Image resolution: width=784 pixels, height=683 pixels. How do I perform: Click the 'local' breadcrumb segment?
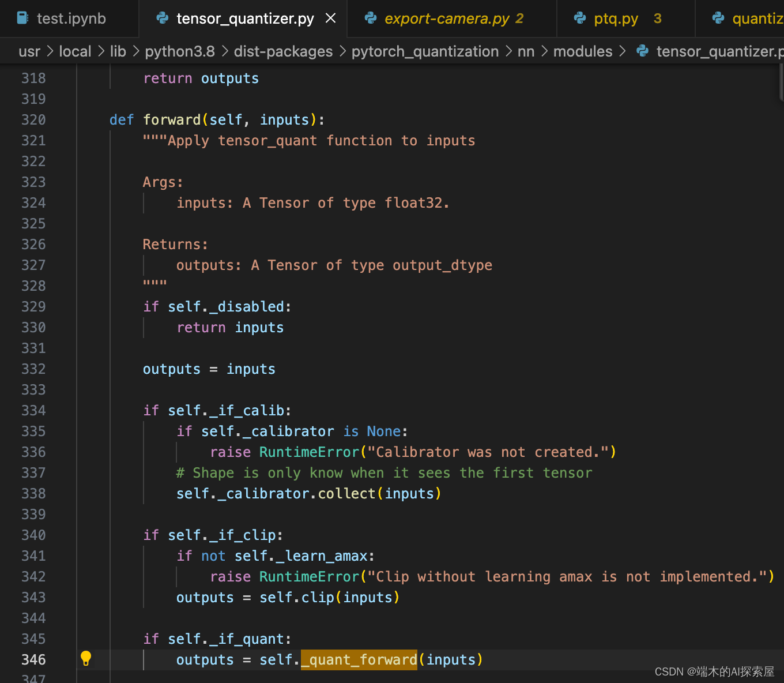tap(75, 51)
